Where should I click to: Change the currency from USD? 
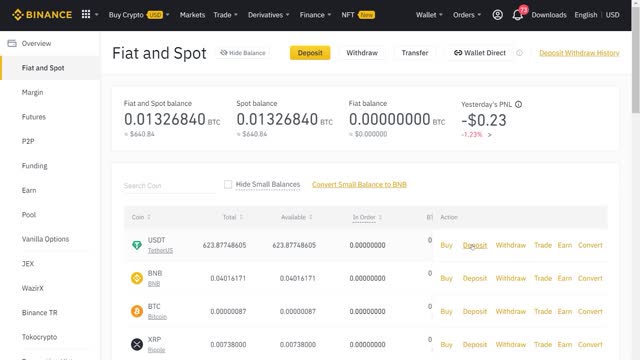612,15
